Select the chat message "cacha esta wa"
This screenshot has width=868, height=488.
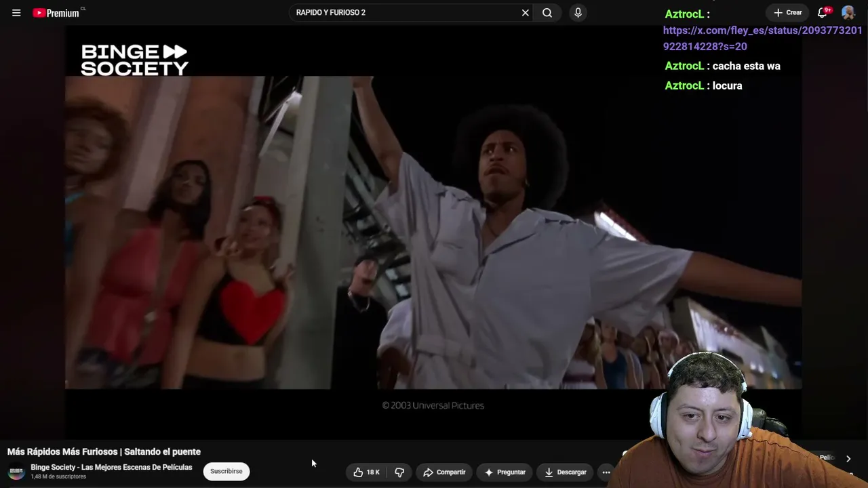(x=747, y=66)
